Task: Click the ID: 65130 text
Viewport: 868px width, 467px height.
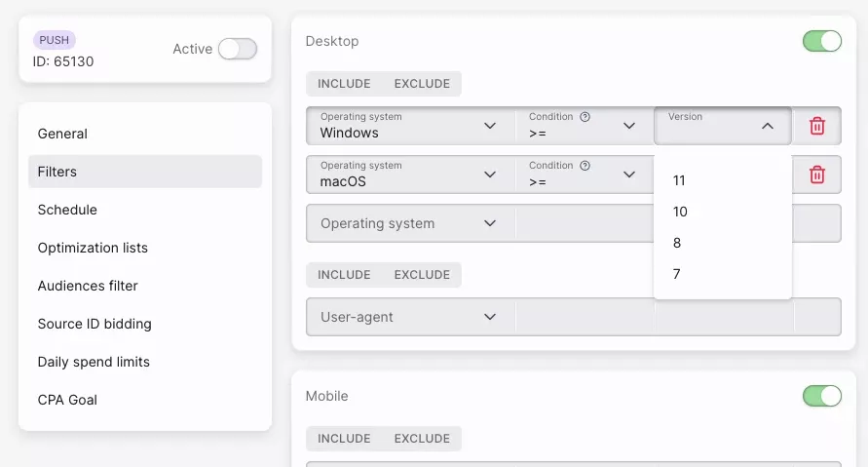Action: (x=63, y=61)
